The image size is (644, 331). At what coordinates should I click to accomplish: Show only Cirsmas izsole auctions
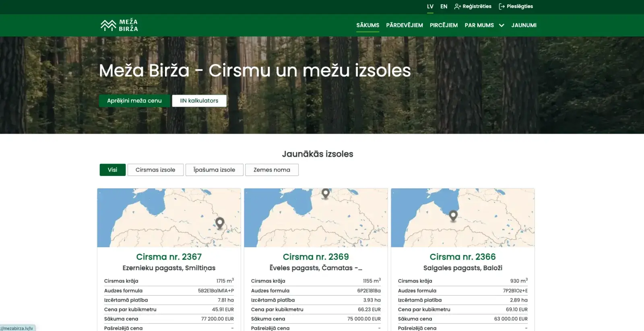tap(155, 170)
